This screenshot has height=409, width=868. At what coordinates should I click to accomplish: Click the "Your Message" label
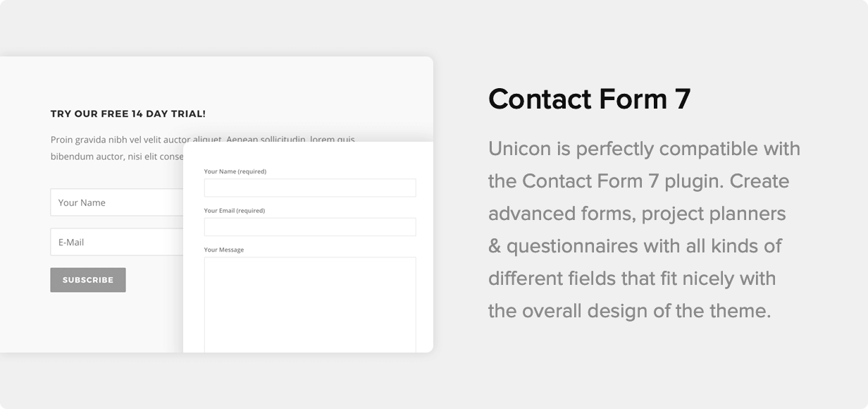(x=224, y=250)
